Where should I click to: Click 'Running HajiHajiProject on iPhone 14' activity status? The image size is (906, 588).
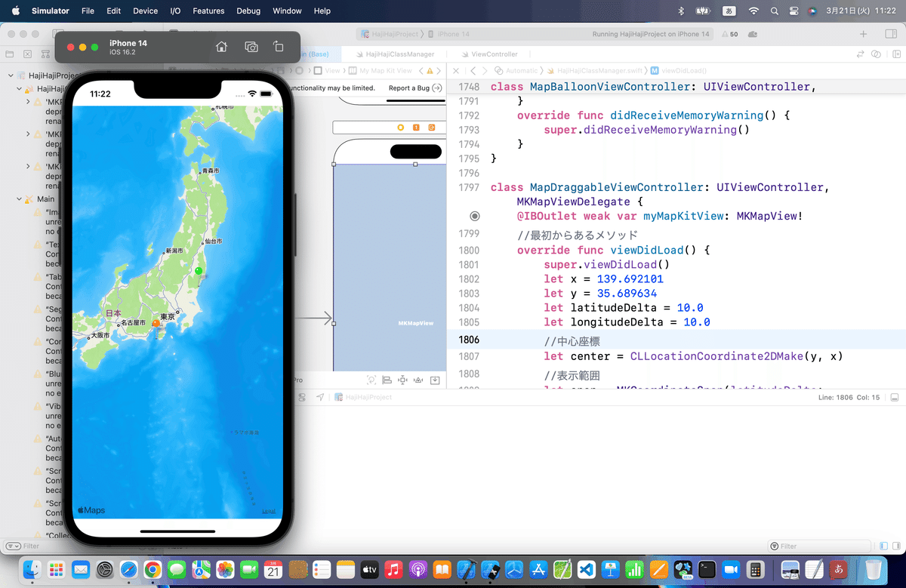tap(651, 34)
